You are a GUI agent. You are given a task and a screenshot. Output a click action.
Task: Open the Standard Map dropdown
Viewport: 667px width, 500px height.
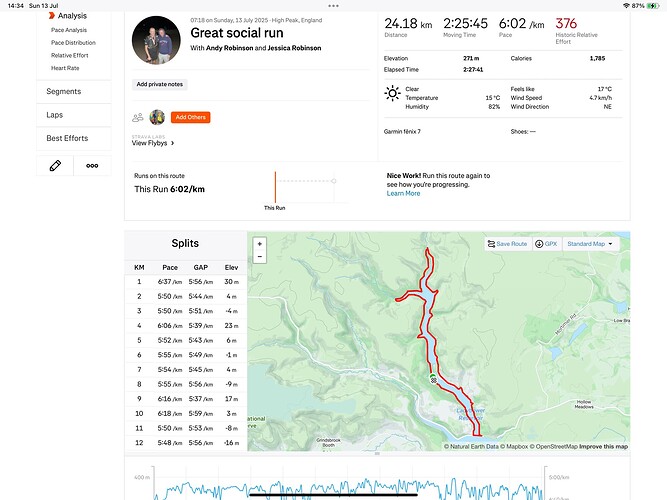[590, 244]
